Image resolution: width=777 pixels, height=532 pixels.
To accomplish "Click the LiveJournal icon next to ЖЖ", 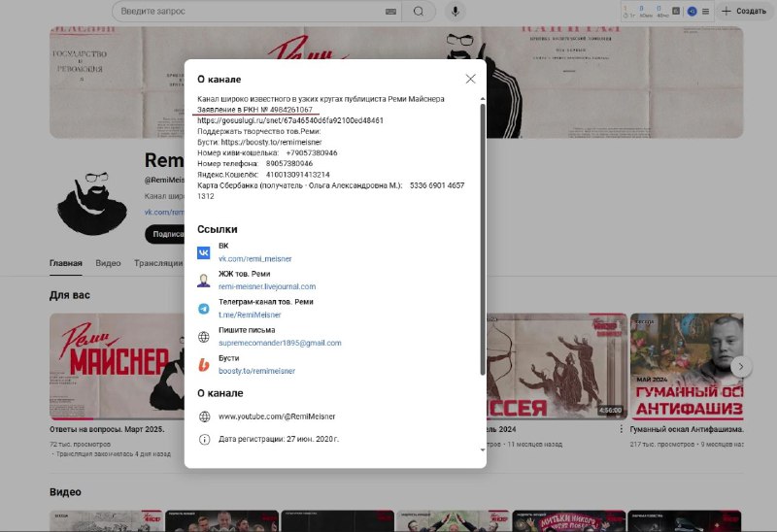I will [204, 281].
